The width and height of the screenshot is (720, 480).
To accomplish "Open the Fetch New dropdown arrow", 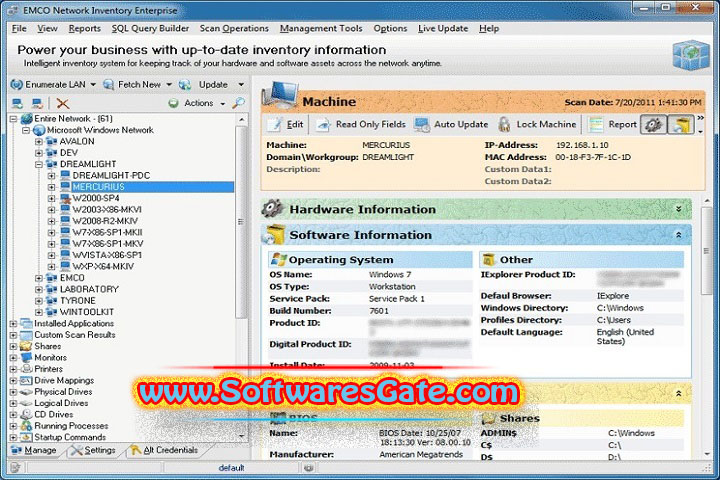I will pos(169,85).
